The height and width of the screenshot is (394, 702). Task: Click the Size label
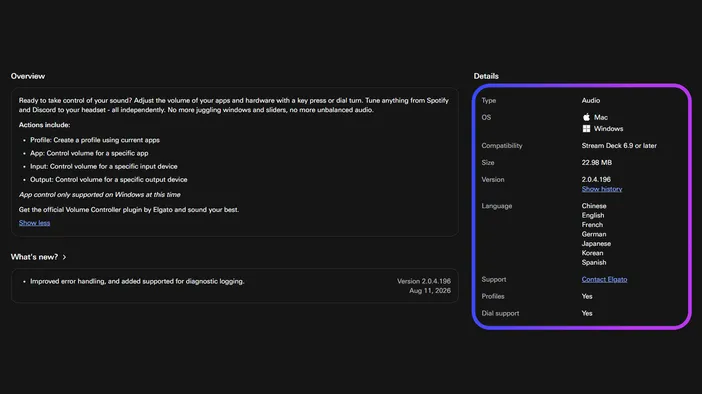pos(488,163)
